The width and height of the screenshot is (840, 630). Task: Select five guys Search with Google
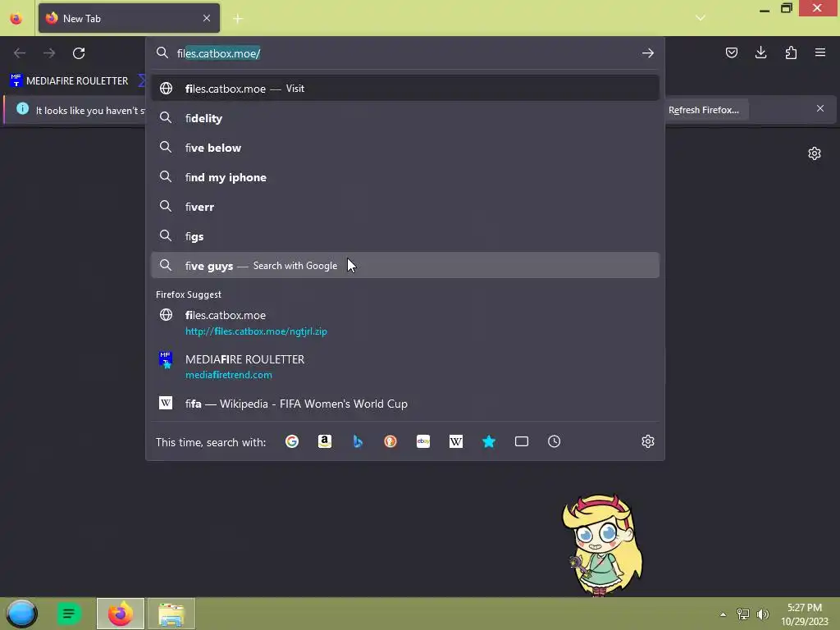tap(405, 265)
